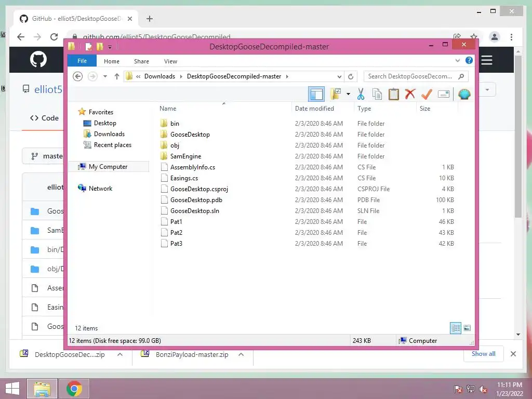The width and height of the screenshot is (532, 399).
Task: Click Explorer forward arrow button
Action: pyautogui.click(x=92, y=76)
